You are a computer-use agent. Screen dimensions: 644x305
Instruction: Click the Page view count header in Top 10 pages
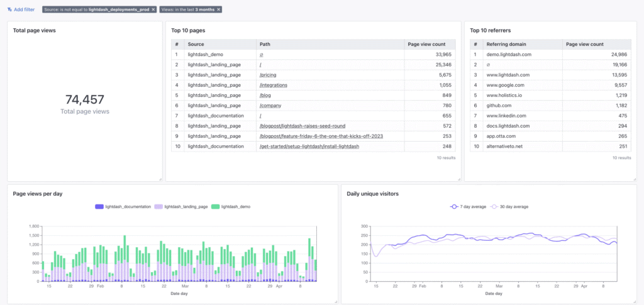tap(426, 45)
